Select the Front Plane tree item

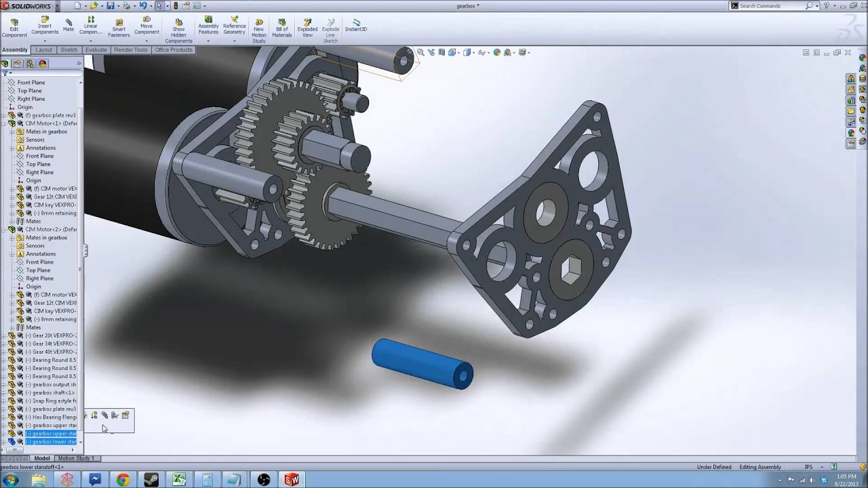31,82
